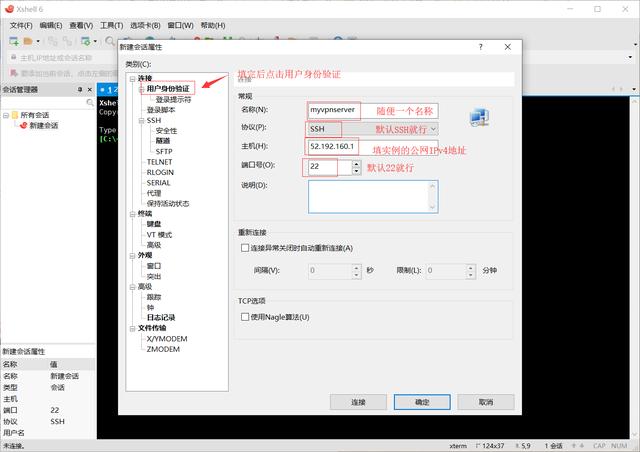Collapse the 高级 category containing 跟踪
This screenshot has height=452, width=640.
point(132,287)
